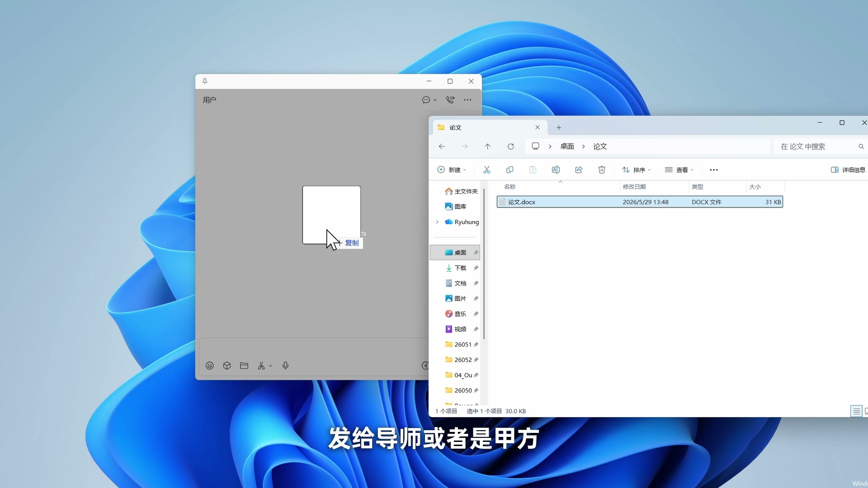Open the 新建 dropdown button

coord(452,170)
